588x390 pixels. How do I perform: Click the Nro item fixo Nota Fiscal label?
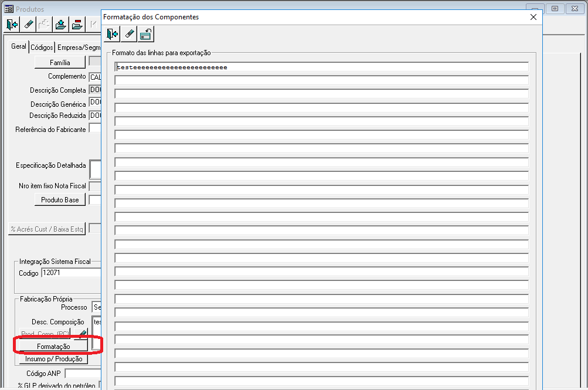[x=52, y=186]
